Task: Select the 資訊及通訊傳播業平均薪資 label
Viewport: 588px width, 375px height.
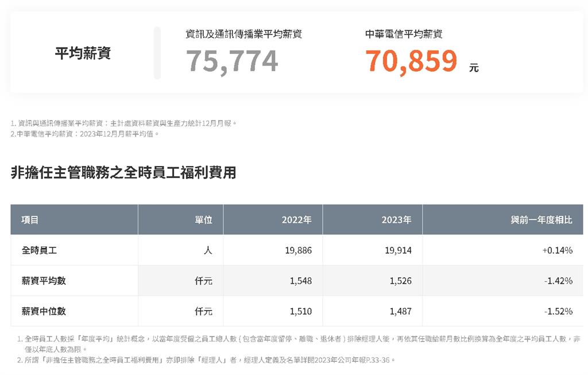Action: pos(243,34)
